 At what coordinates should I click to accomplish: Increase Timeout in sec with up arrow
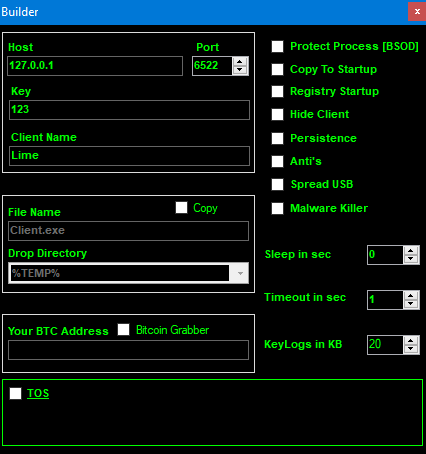[x=411, y=296]
